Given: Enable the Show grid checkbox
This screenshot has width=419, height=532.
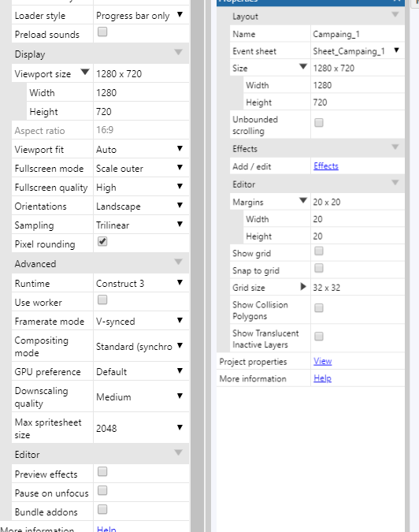Looking at the screenshot, I should click(319, 251).
